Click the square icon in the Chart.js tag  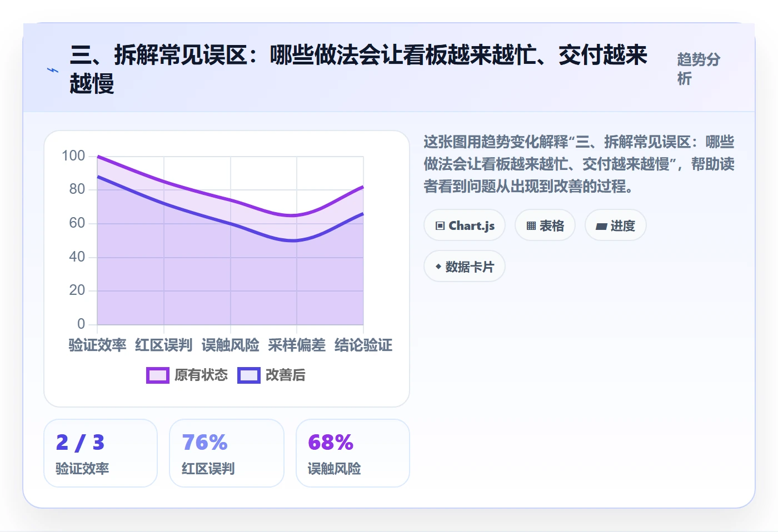point(440,226)
